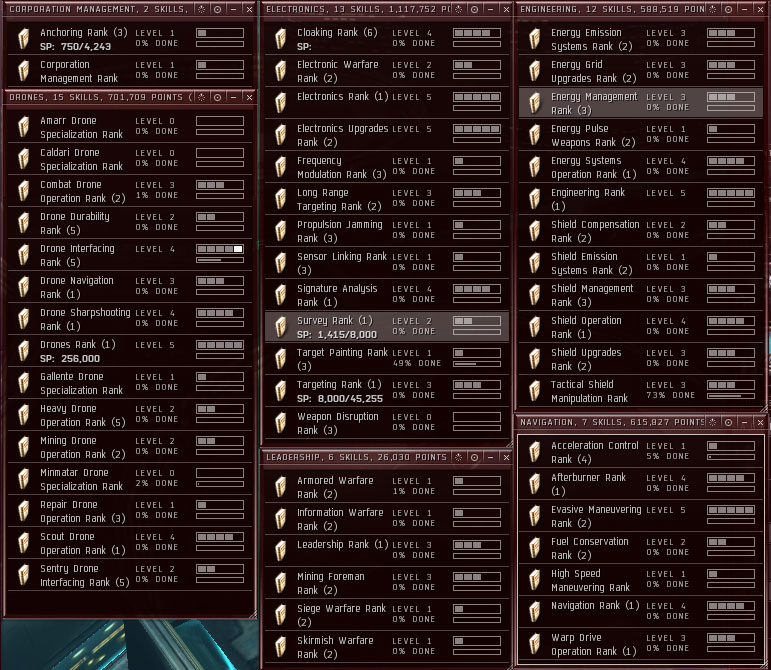Close the Corporation Management skills window
771x670 pixels.
249,9
